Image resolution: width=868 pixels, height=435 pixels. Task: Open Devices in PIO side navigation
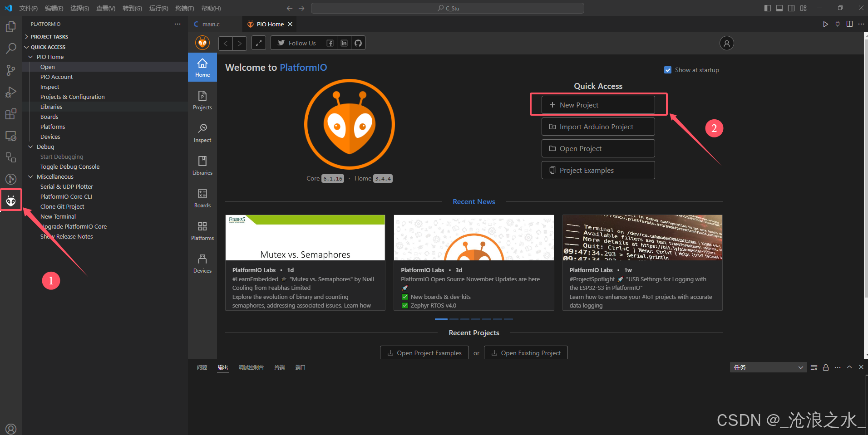pyautogui.click(x=202, y=264)
